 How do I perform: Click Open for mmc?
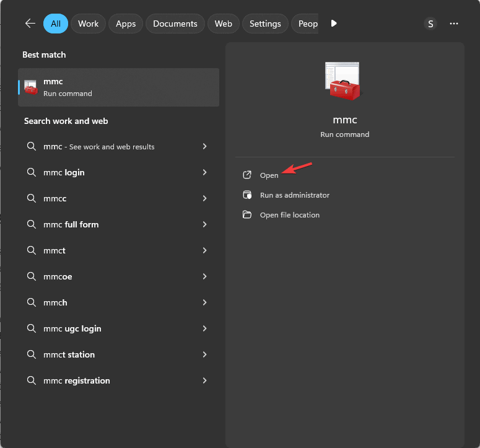[x=269, y=175]
